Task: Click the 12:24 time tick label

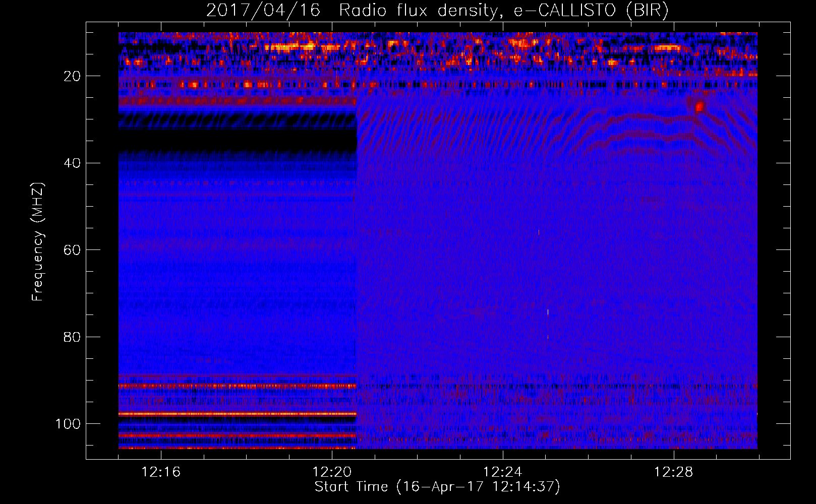Action: click(x=502, y=472)
